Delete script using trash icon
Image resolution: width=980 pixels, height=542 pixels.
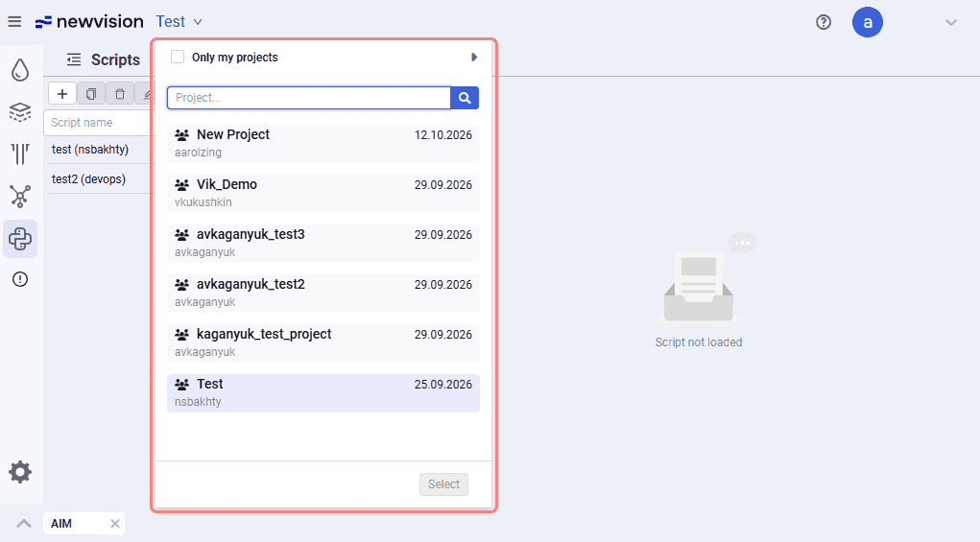[120, 94]
